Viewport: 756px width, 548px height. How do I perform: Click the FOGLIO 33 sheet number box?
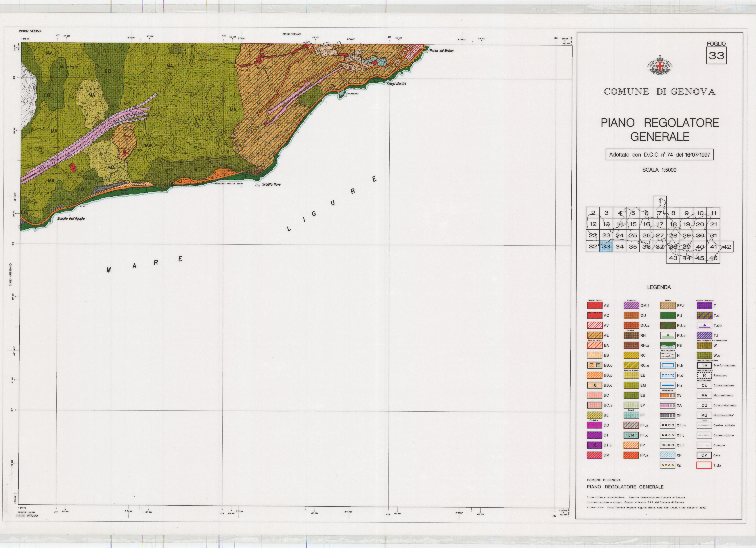pos(716,55)
